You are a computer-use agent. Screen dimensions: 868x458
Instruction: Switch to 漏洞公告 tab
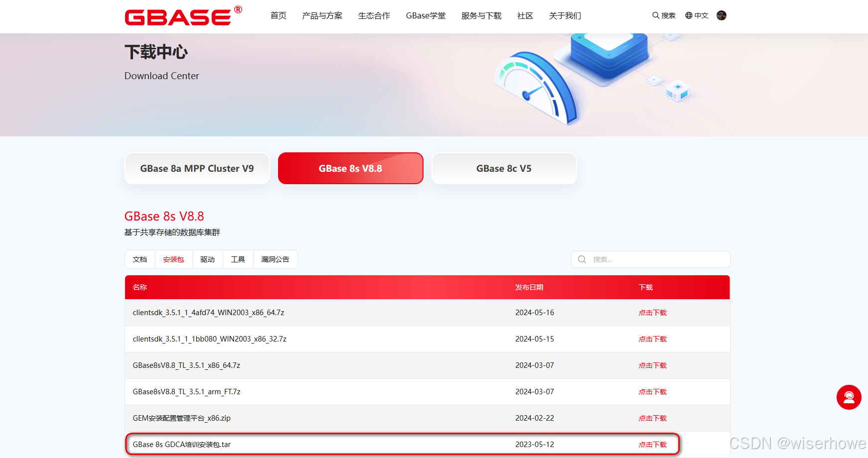tap(276, 259)
